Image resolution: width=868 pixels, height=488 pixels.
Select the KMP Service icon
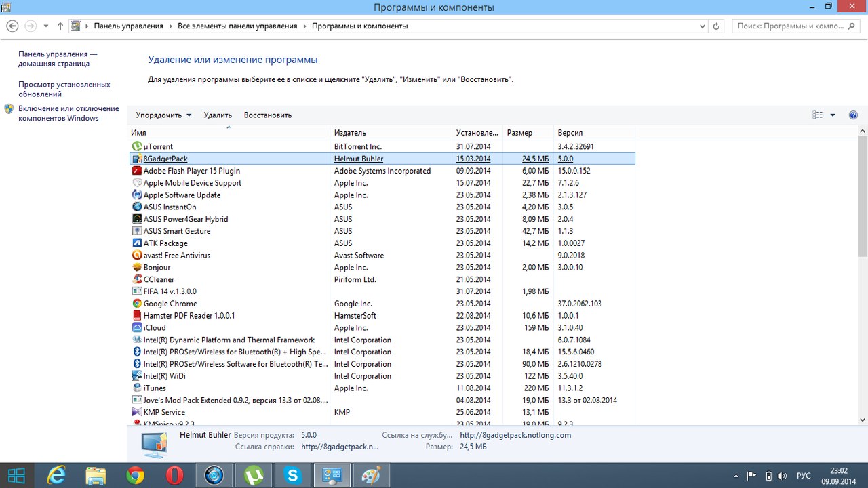(137, 412)
